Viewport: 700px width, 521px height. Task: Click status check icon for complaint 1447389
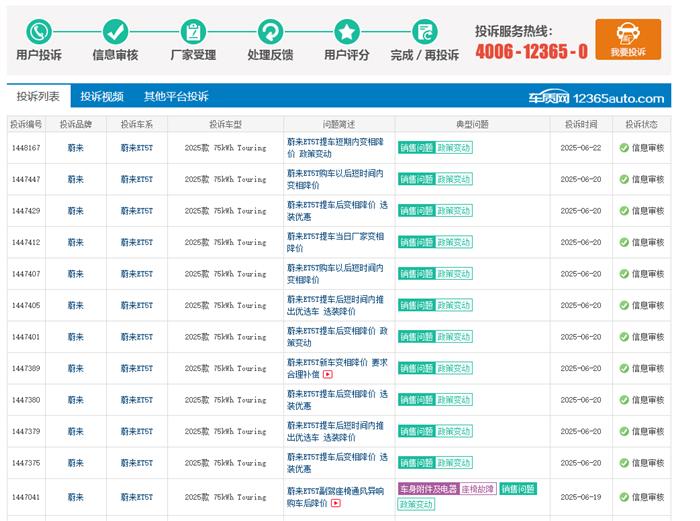[x=624, y=368]
